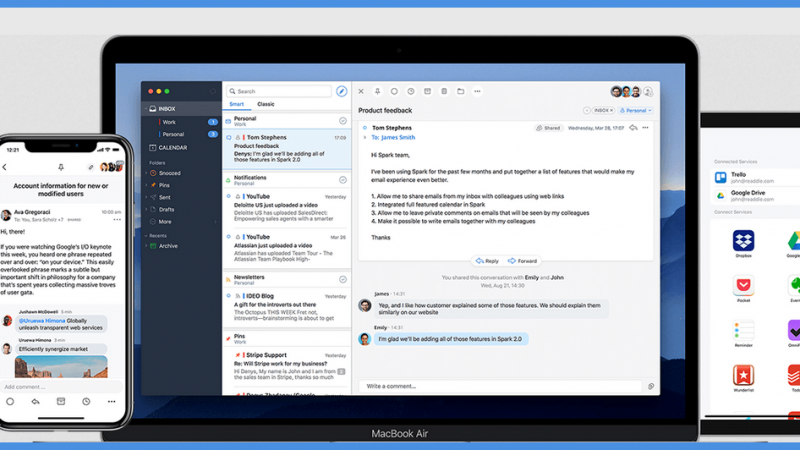Pin the open Product feedback email
This screenshot has height=450, width=800.
pyautogui.click(x=378, y=91)
